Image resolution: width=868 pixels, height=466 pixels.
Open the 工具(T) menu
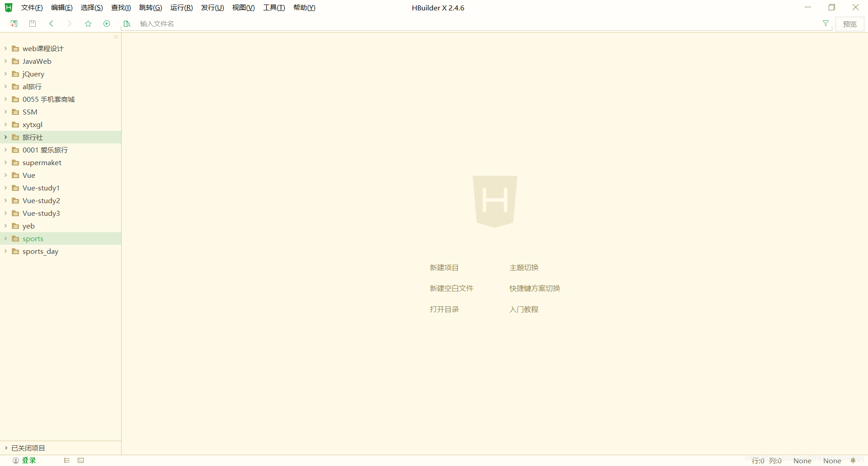274,8
